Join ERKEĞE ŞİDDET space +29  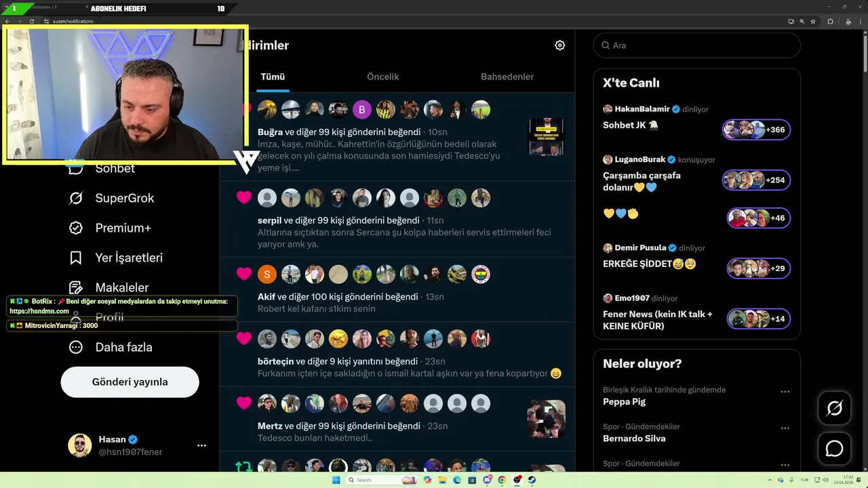(x=759, y=268)
